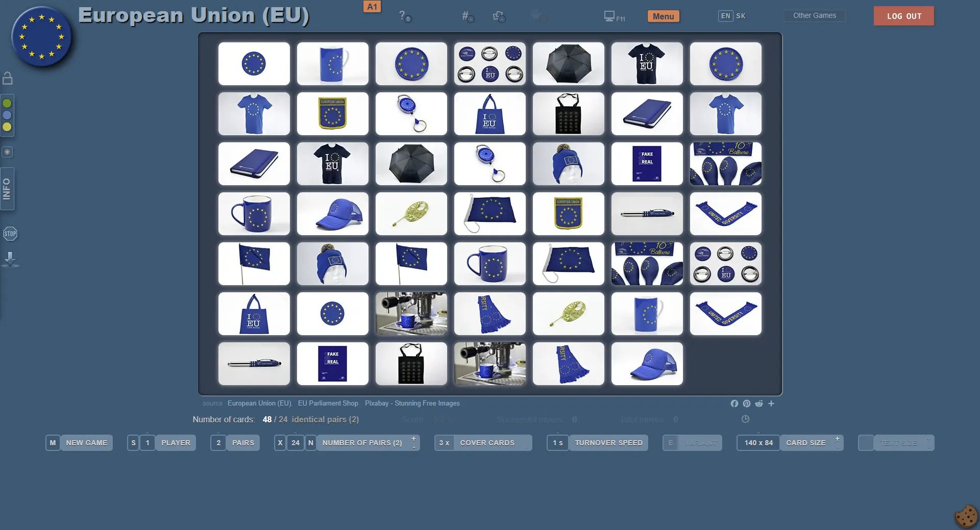Toggle the hash numbering icon
Image resolution: width=980 pixels, height=530 pixels.
pyautogui.click(x=467, y=16)
